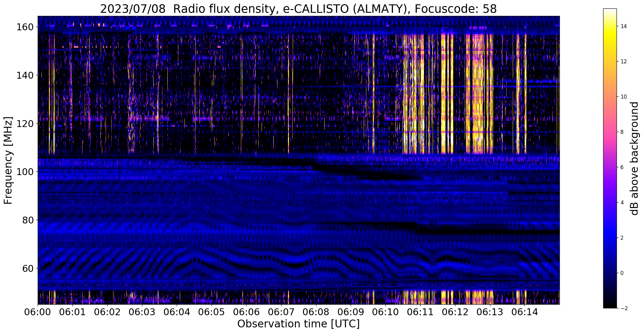Click the plot title mentioning e-CALLISTO (ALMATY)
Screen dimensions: 644x333
[298, 9]
